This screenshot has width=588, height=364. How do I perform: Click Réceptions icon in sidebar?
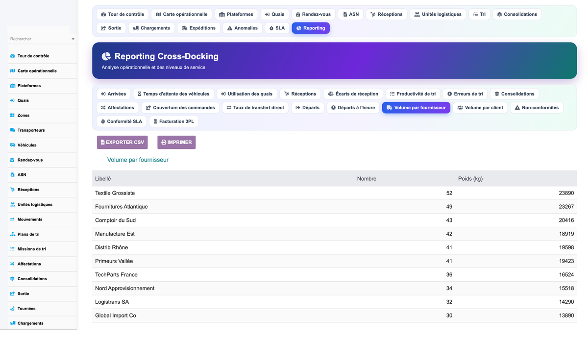tap(13, 190)
